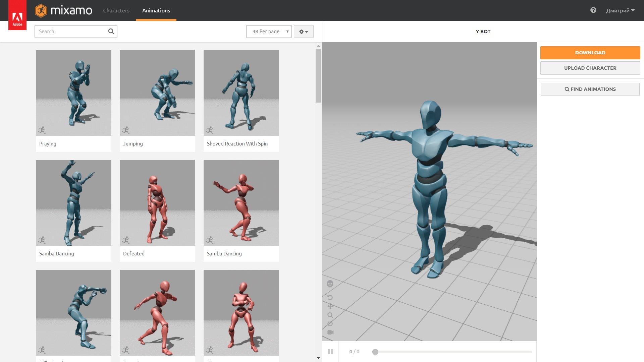Select the pan camera arrows icon

[330, 306]
